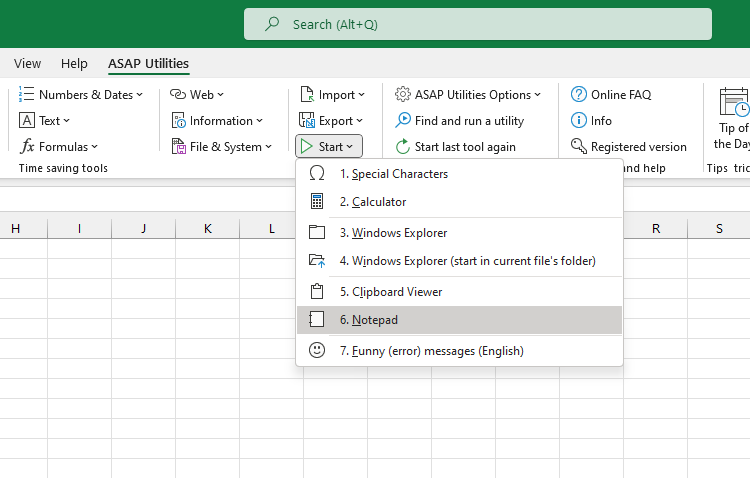Click the smiley face funny messages icon
Screen dimensions: 750x478
(317, 350)
